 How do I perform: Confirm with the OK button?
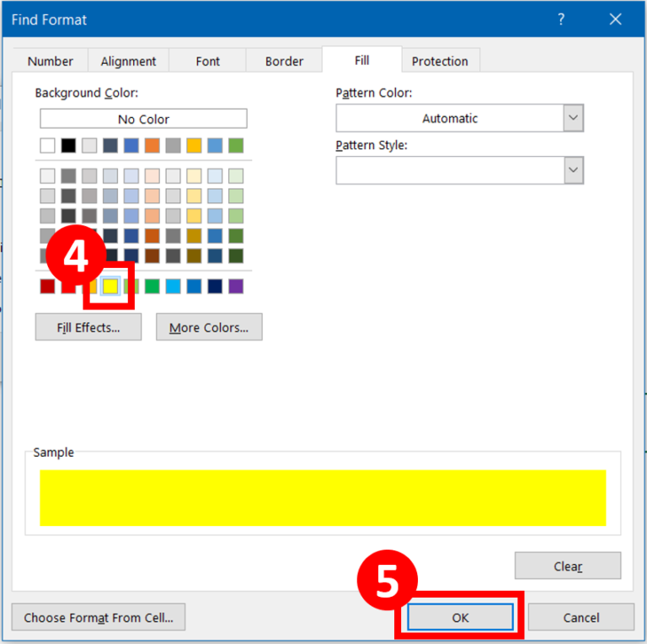(460, 617)
